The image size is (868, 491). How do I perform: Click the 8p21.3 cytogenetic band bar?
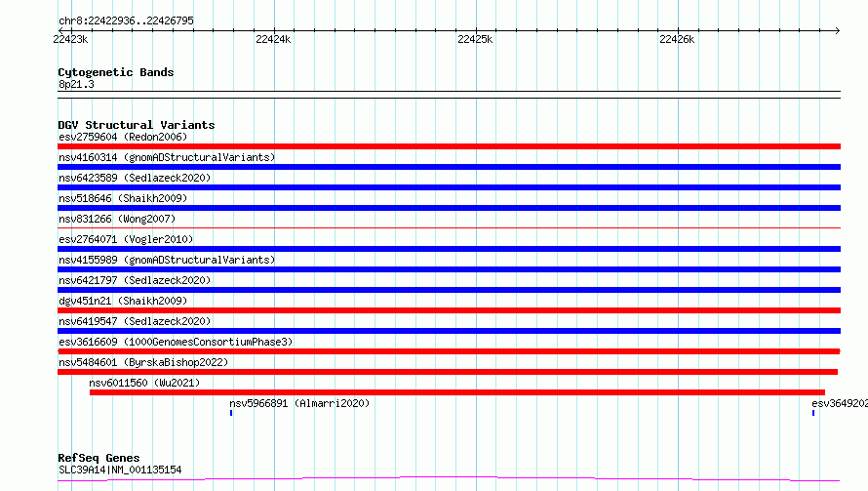(449, 95)
